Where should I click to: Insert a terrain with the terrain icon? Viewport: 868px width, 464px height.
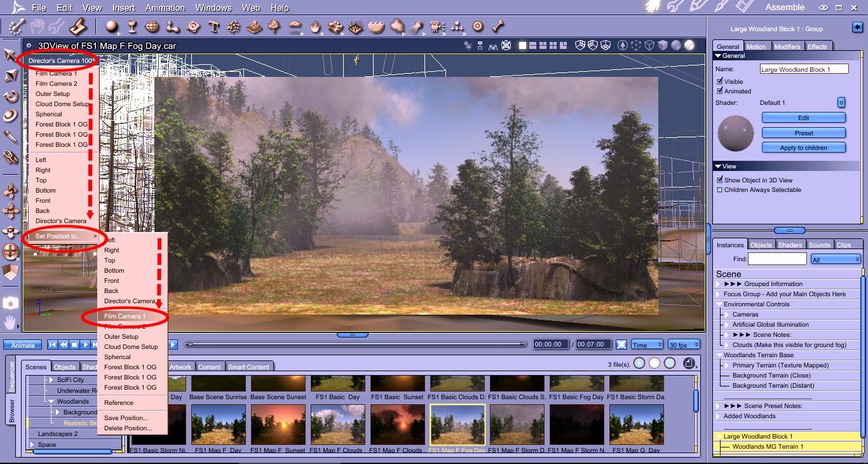pos(254,27)
